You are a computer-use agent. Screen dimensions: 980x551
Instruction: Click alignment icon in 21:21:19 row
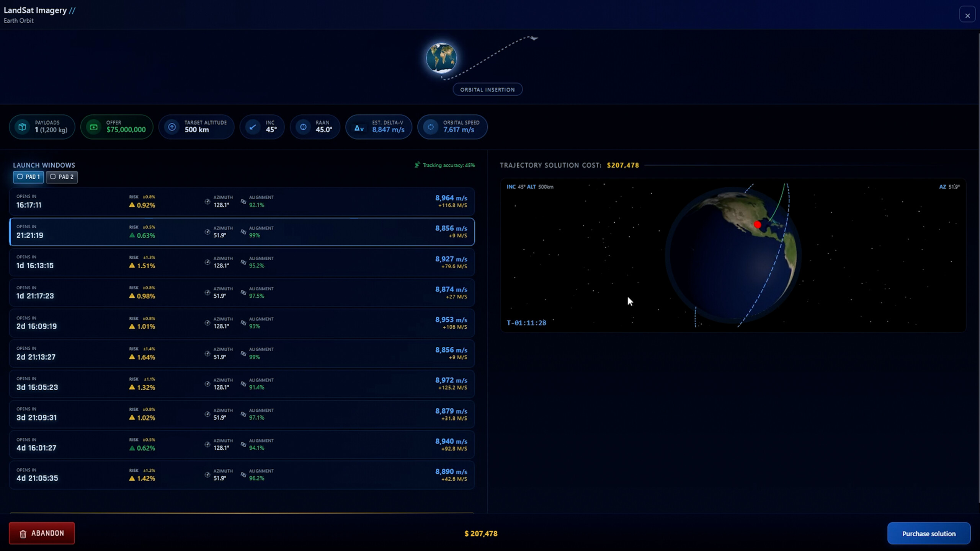243,232
